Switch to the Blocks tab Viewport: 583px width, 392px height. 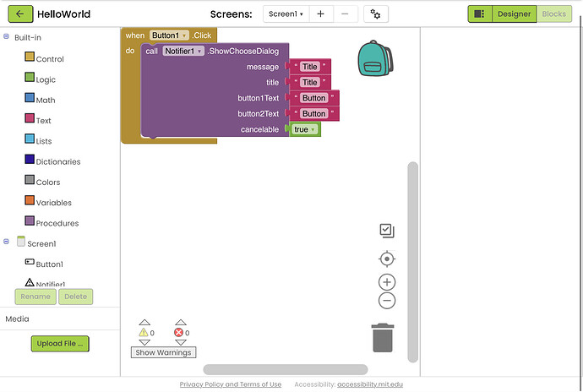click(553, 14)
